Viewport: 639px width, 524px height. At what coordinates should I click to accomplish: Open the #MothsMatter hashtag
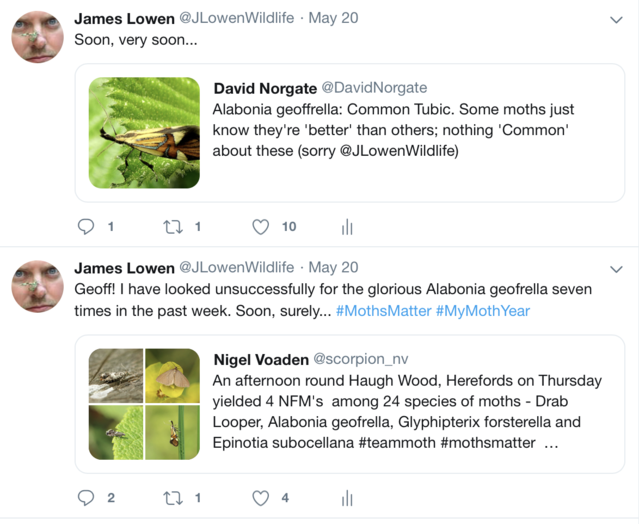383,311
